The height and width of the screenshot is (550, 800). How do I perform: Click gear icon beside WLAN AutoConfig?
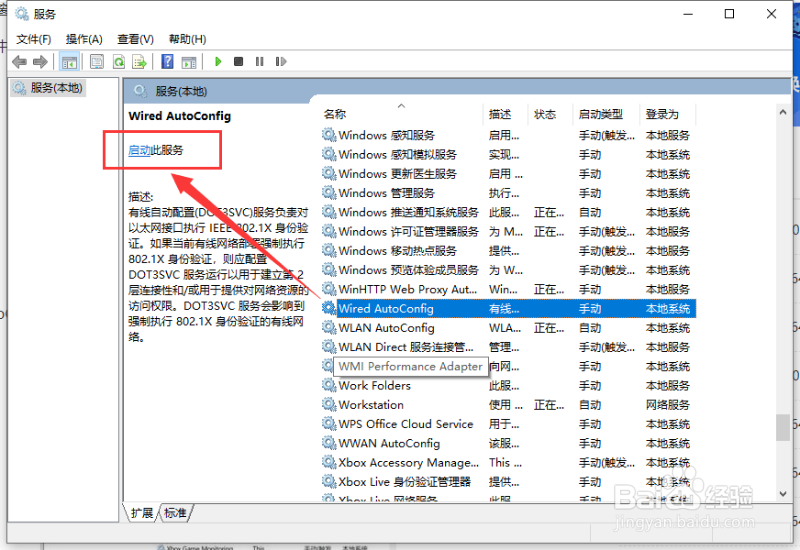tap(329, 327)
